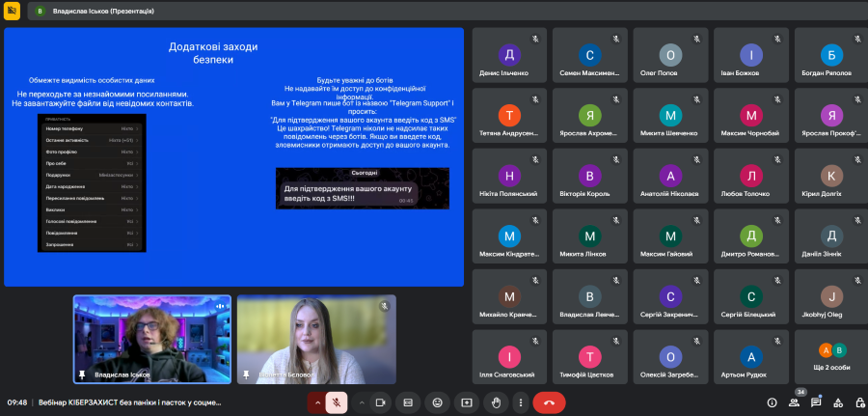The width and height of the screenshot is (868, 416).
Task: Click the Ярослав Прокоф... avatar
Action: (x=831, y=115)
